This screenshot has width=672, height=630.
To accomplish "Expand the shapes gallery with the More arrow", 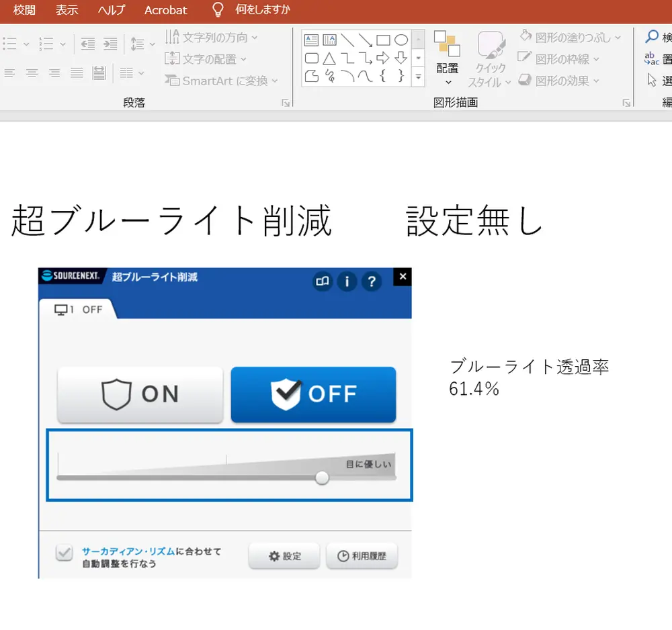I will click(x=418, y=77).
